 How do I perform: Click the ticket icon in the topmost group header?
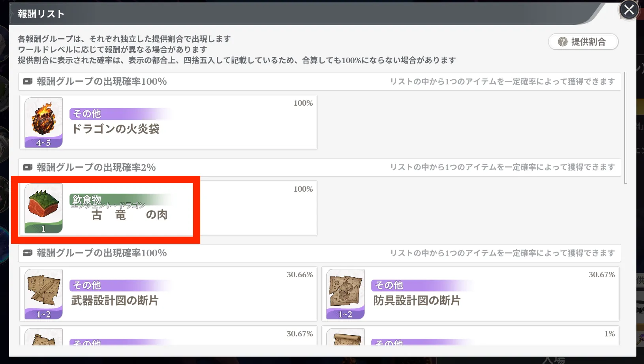pyautogui.click(x=28, y=82)
